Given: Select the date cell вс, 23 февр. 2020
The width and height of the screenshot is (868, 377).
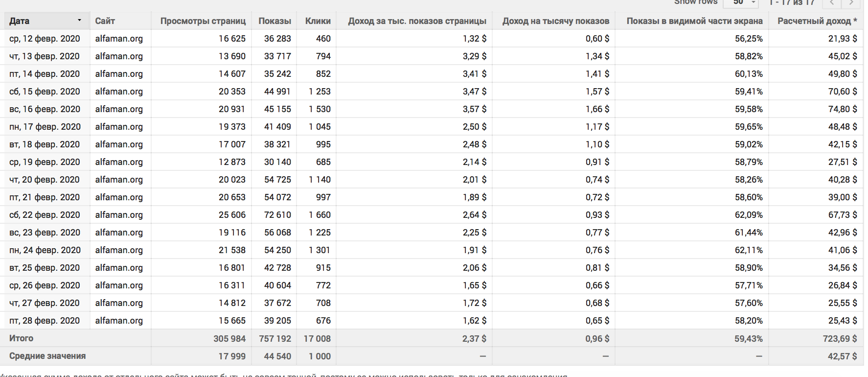Looking at the screenshot, I should pos(45,233).
